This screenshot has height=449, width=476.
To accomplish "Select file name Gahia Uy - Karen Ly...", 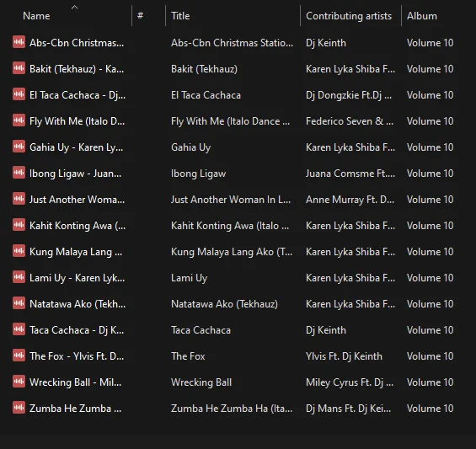I will click(76, 147).
